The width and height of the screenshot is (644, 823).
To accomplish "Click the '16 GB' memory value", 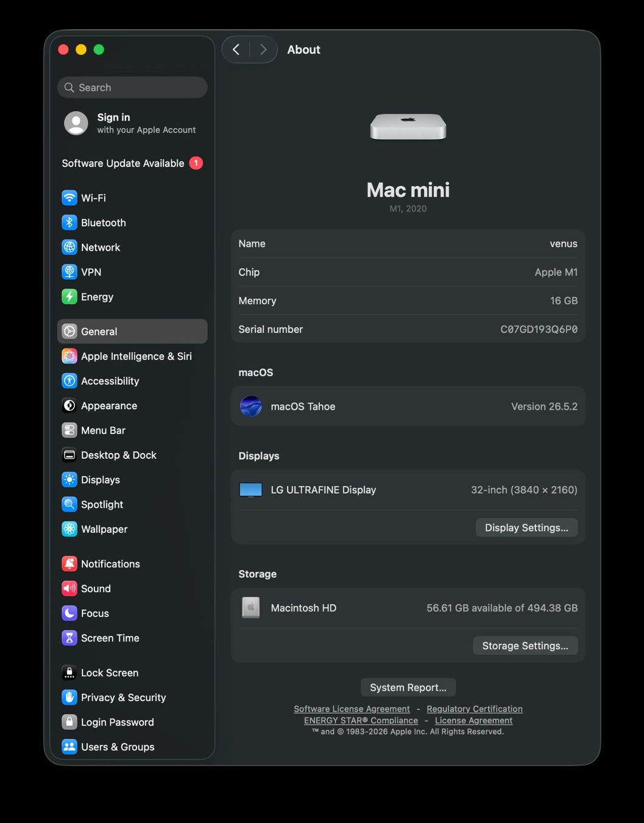I will pyautogui.click(x=564, y=301).
